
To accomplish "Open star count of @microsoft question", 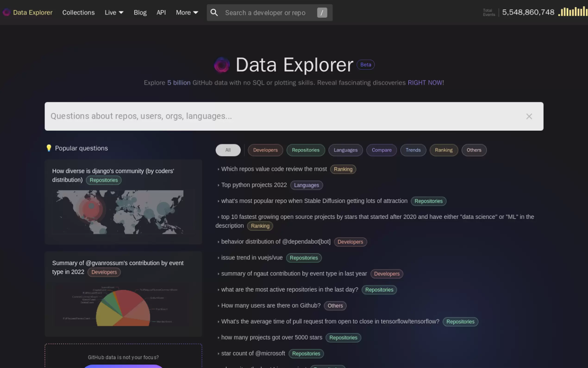I will tap(253, 353).
